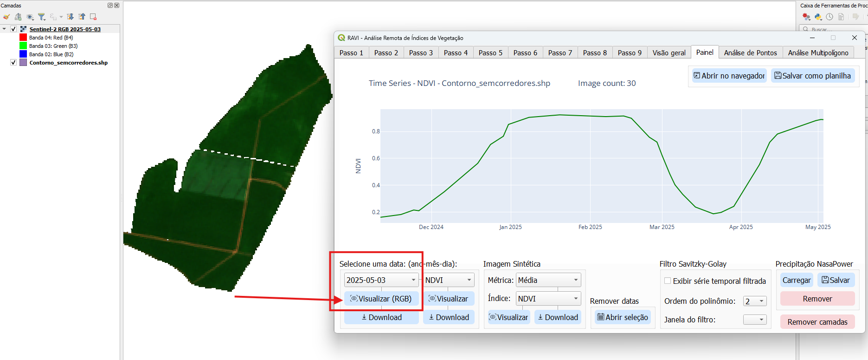This screenshot has width=868, height=360.
Task: Click the filter legend funnel icon
Action: [42, 17]
